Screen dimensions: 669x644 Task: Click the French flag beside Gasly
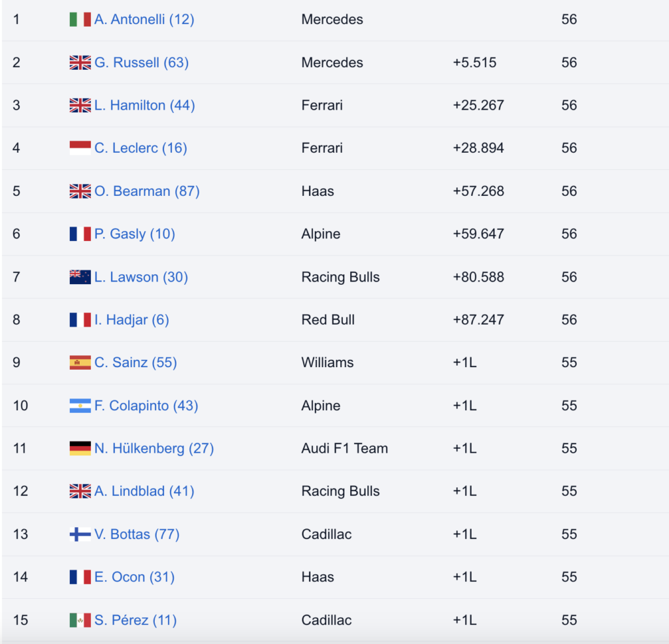tap(80, 234)
